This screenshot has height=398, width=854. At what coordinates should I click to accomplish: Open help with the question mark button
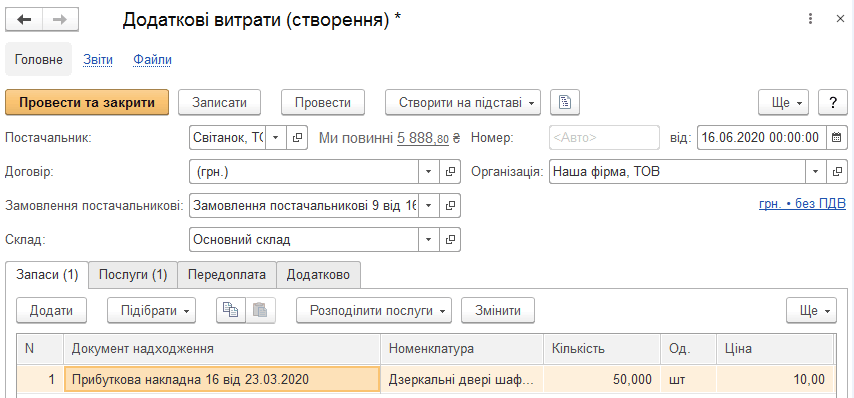(x=833, y=102)
